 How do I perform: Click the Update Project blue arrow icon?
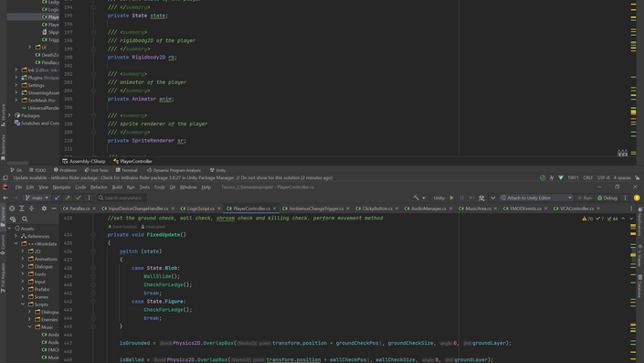tap(57, 198)
